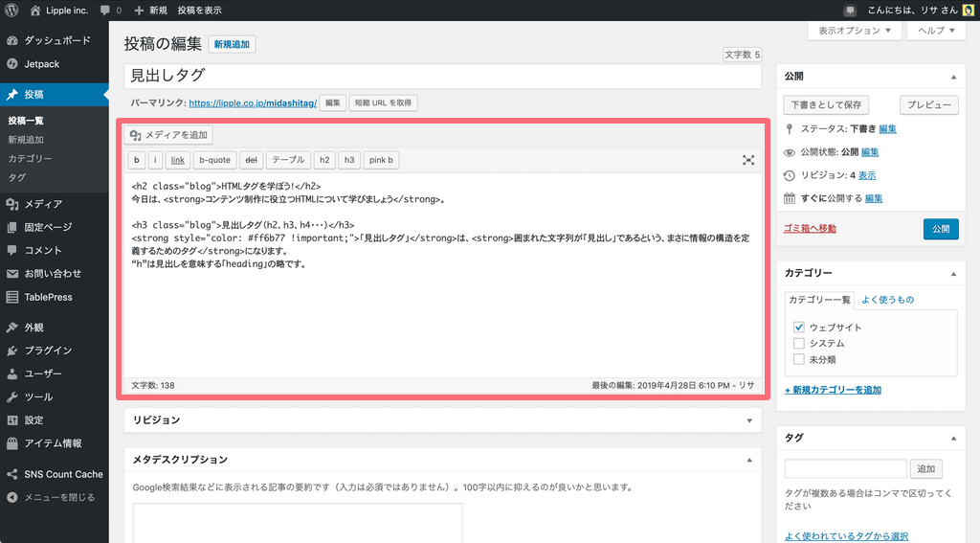Click the pink b quicktag button
This screenshot has width=980, height=543.
pyautogui.click(x=381, y=160)
